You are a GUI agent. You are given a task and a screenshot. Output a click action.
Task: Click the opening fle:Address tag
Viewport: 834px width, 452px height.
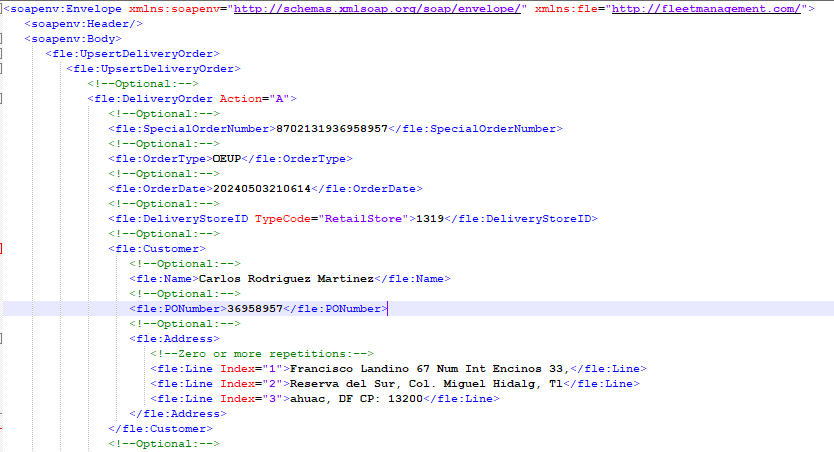tap(174, 339)
